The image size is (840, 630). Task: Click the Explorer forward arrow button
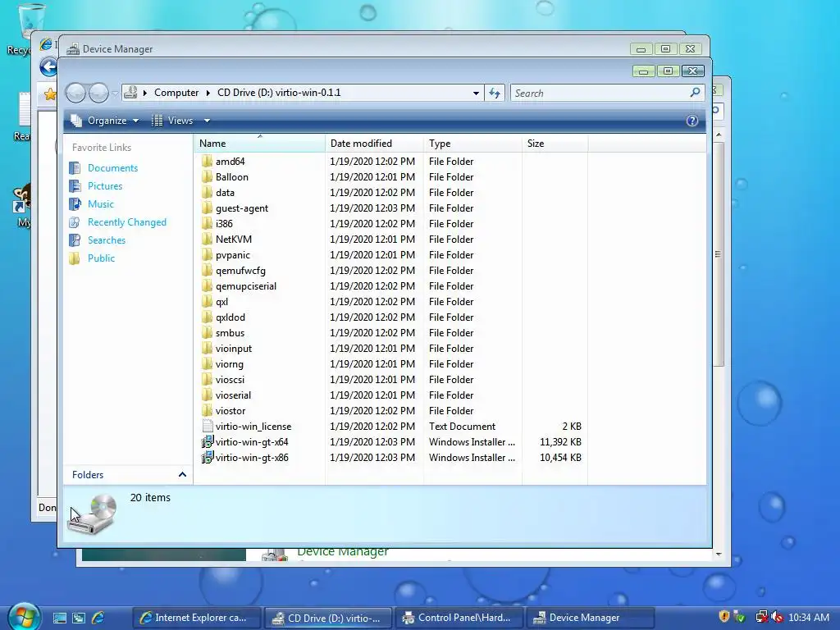(98, 94)
